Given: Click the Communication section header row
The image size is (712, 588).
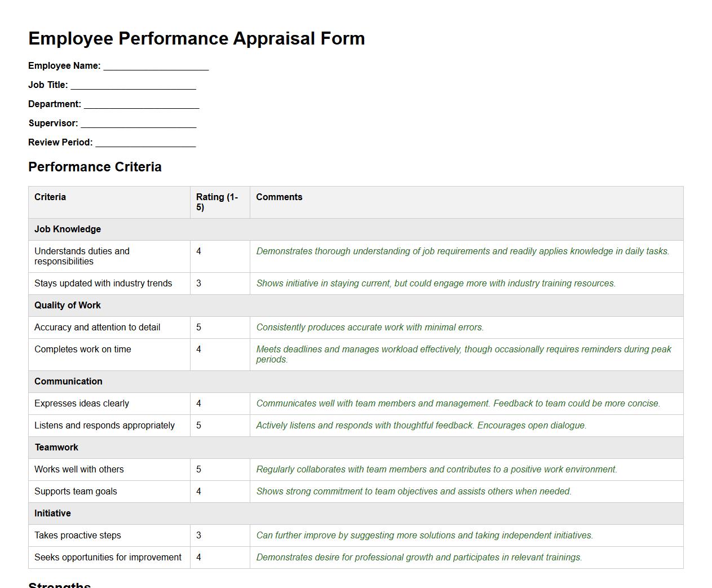Looking at the screenshot, I should [68, 381].
